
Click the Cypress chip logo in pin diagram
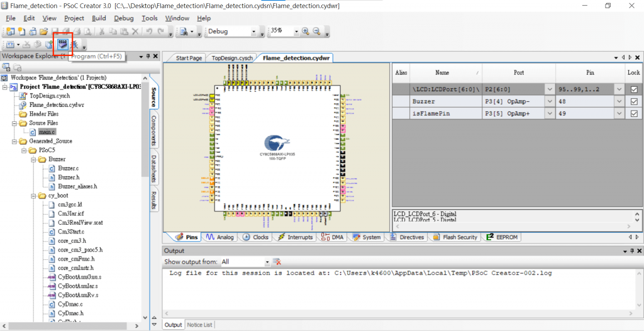(x=277, y=143)
